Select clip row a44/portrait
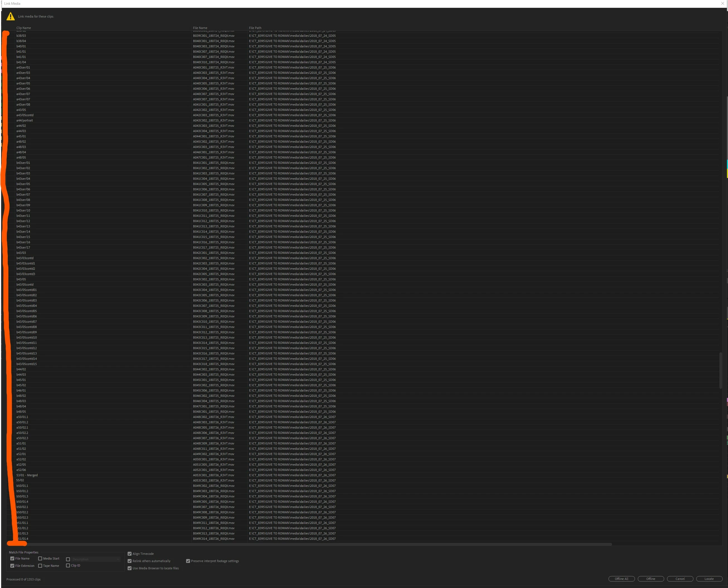The width and height of the screenshot is (728, 588). 25,121
